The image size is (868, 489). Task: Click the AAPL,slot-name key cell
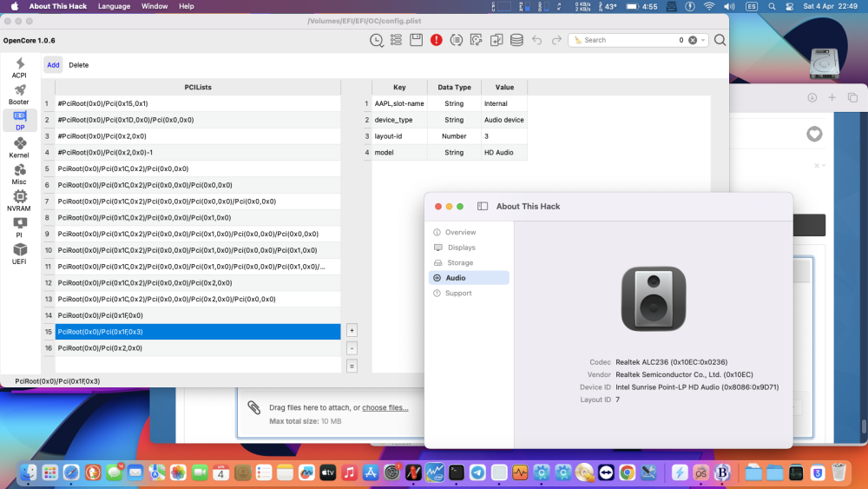tap(399, 103)
